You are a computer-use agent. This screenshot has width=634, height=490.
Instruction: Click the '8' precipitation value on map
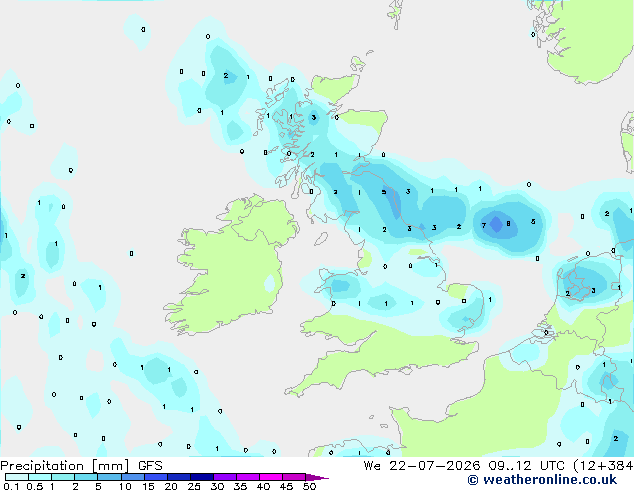pos(508,224)
